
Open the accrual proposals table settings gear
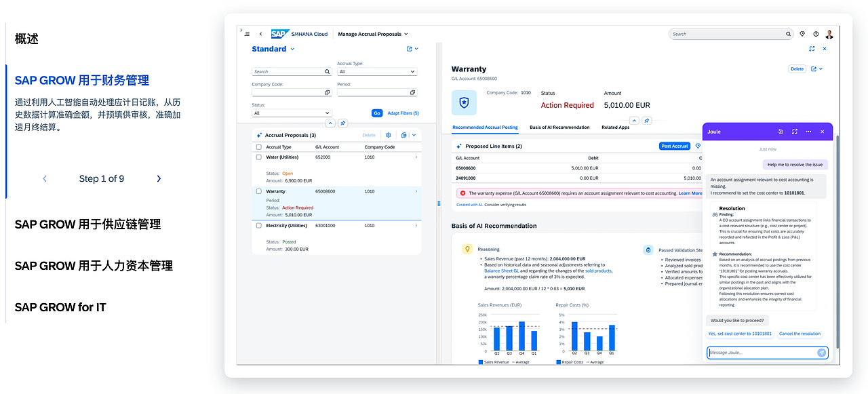(x=389, y=136)
